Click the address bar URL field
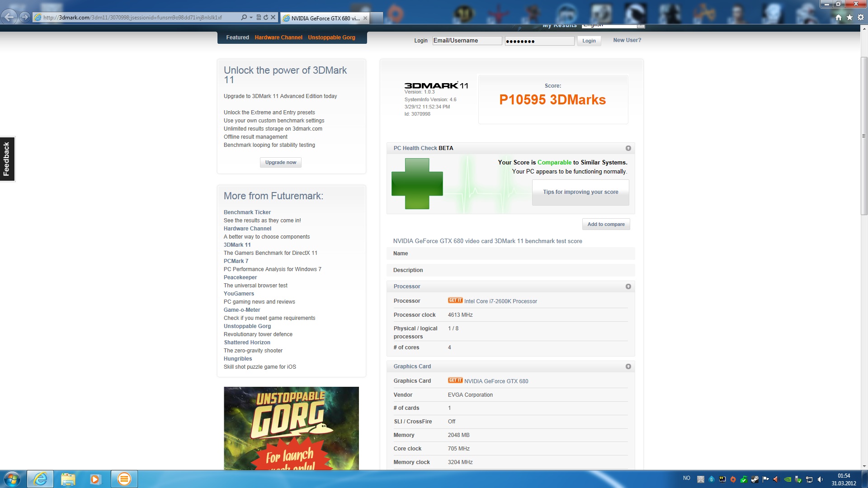Viewport: 868px width, 488px height. pyautogui.click(x=140, y=17)
